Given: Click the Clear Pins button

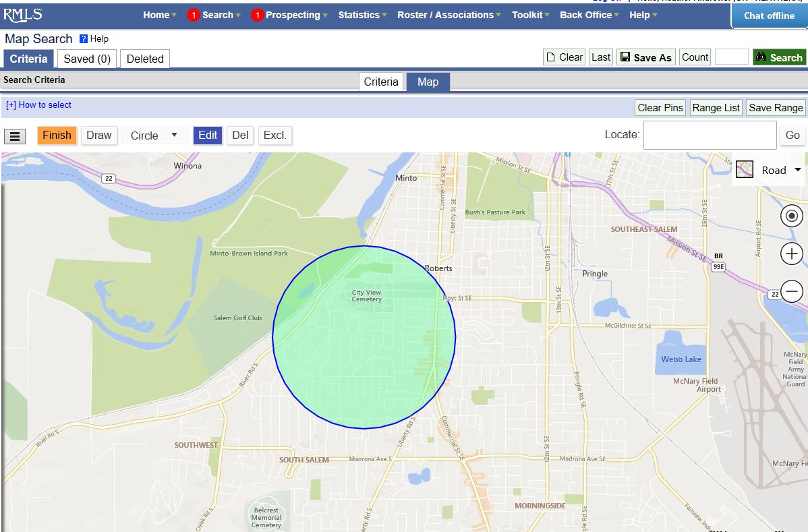Looking at the screenshot, I should click(x=659, y=107).
